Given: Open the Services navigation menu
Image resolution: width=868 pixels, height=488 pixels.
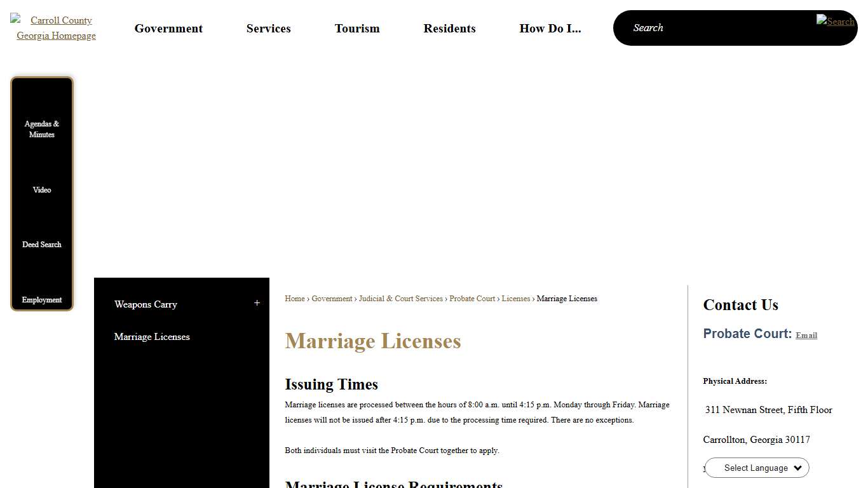Looking at the screenshot, I should click(x=268, y=28).
